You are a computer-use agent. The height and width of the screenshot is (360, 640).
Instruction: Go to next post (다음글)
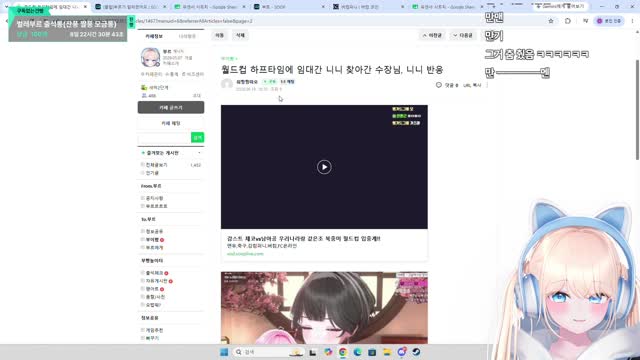coord(463,36)
